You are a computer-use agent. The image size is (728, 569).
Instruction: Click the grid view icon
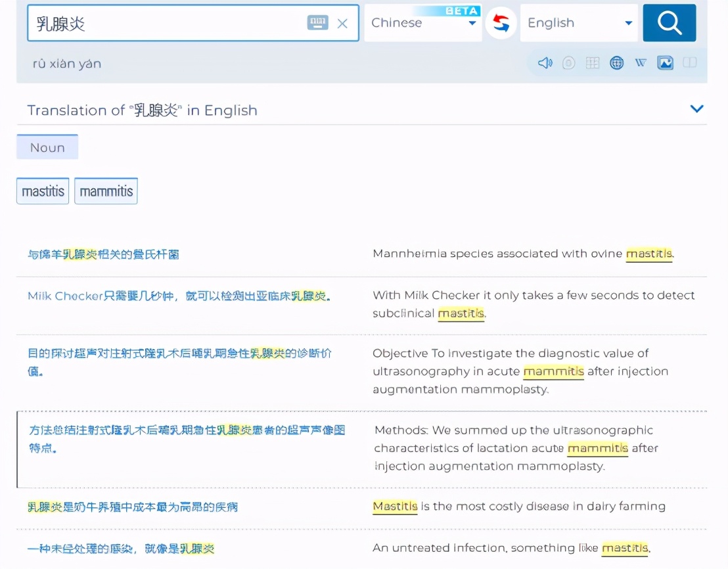click(593, 62)
